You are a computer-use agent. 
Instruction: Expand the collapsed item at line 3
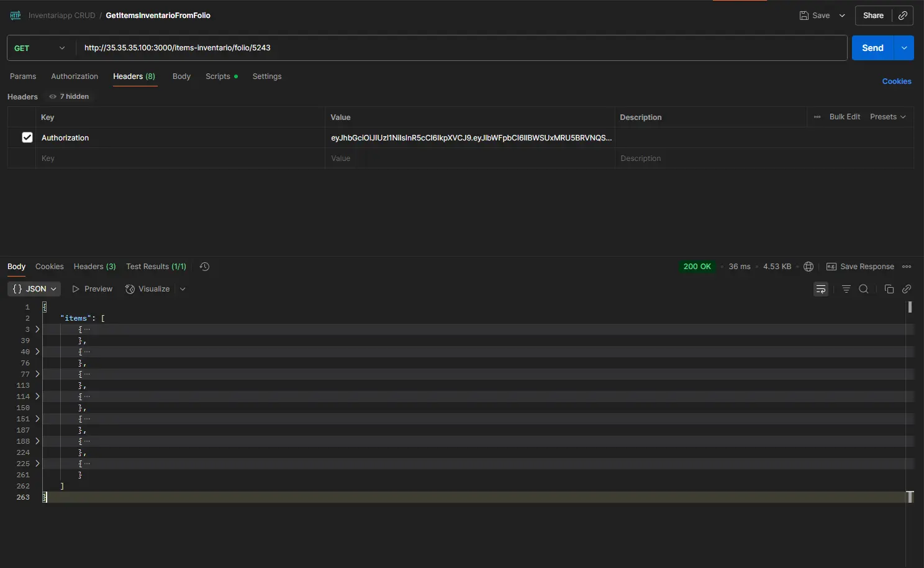pos(37,329)
